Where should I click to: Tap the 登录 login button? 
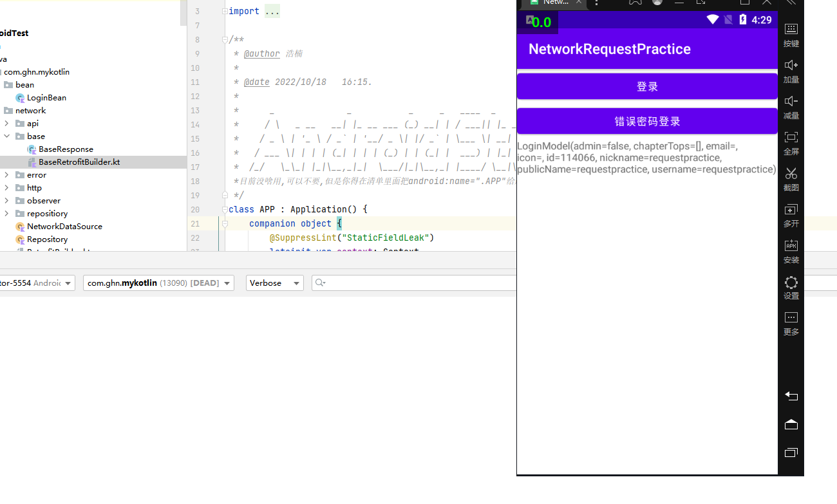coord(647,86)
